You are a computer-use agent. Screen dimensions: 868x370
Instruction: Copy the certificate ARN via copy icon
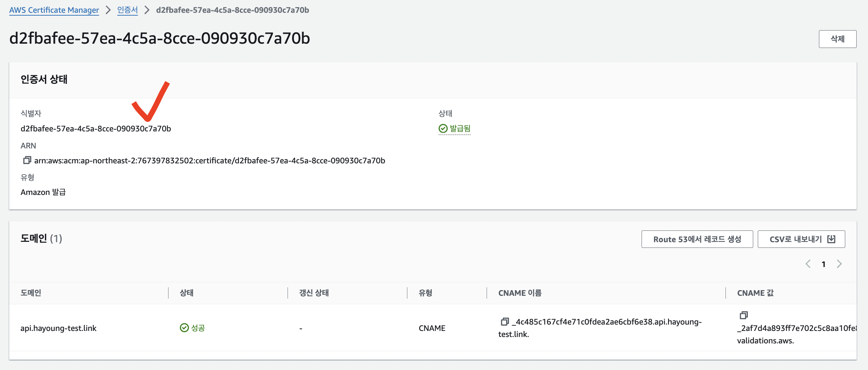coord(27,160)
